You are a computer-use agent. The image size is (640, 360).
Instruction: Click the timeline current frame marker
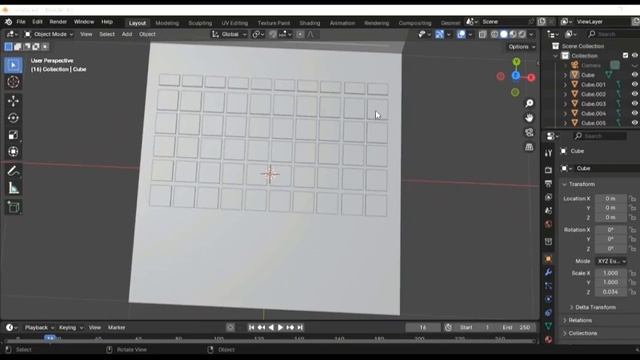click(49, 338)
